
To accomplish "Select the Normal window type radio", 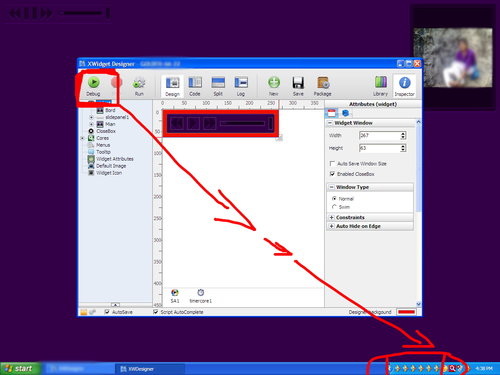I will pos(334,198).
